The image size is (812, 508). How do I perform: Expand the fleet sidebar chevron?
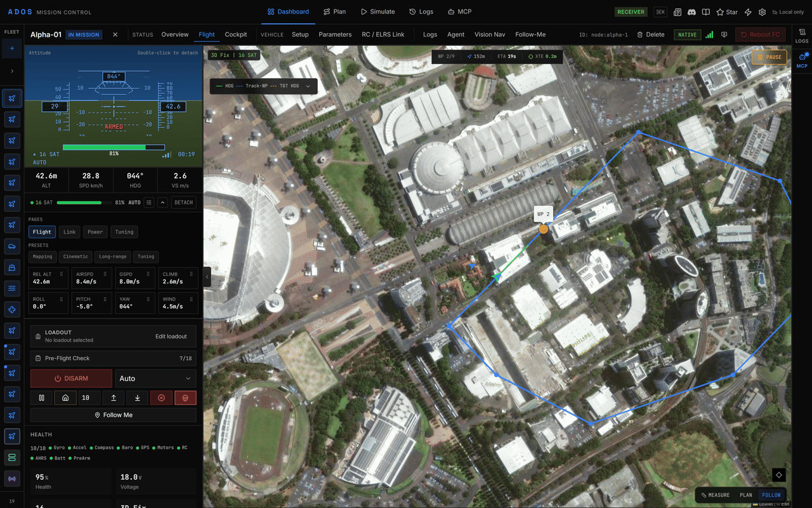[x=12, y=71]
